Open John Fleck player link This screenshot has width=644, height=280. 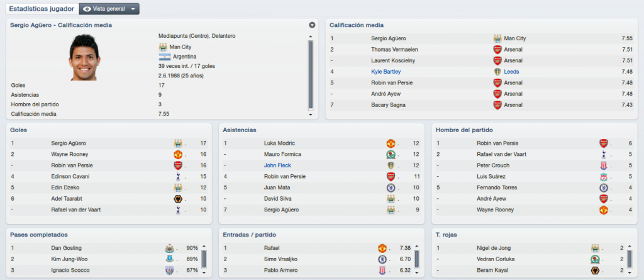pos(277,165)
